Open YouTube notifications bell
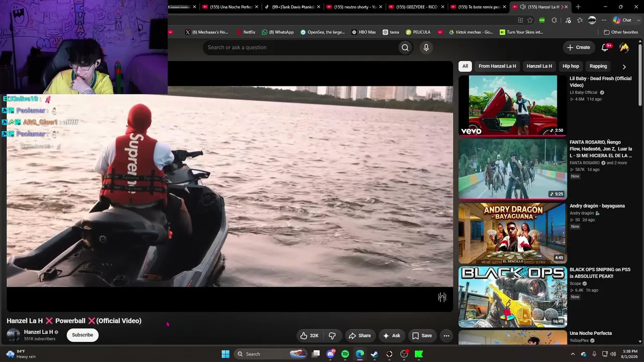Image resolution: width=644 pixels, height=362 pixels. point(605,47)
